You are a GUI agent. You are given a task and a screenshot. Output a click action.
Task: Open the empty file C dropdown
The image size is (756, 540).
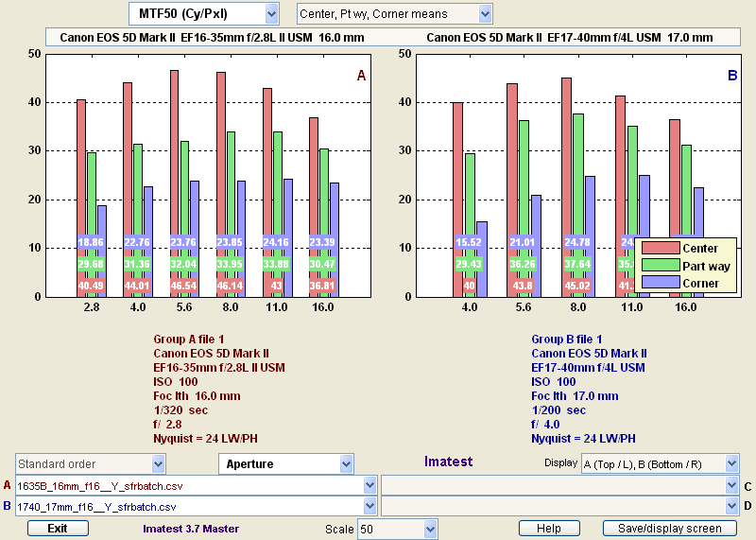click(559, 486)
